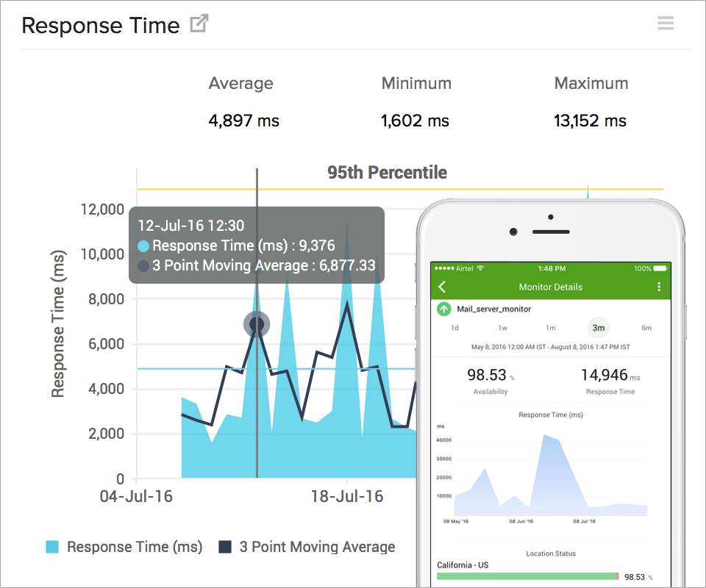This screenshot has height=588, width=706.
Task: Tap the back arrow on Monitor Details screen
Action: point(441,286)
